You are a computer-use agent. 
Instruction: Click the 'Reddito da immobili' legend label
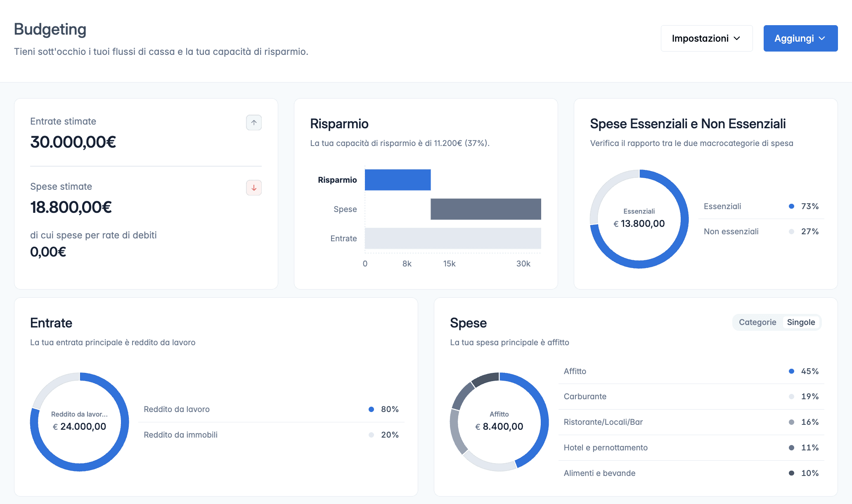coord(180,435)
